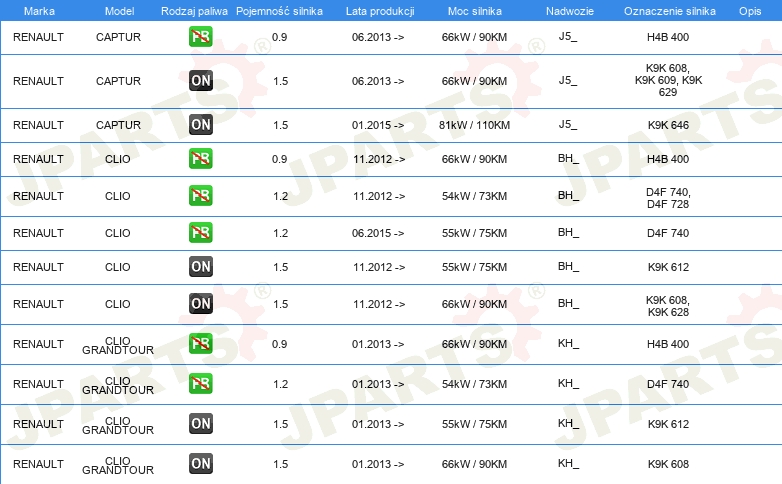
Task: Select '54kW / 73KM' in the Clio Grandtour row
Action: coord(474,384)
